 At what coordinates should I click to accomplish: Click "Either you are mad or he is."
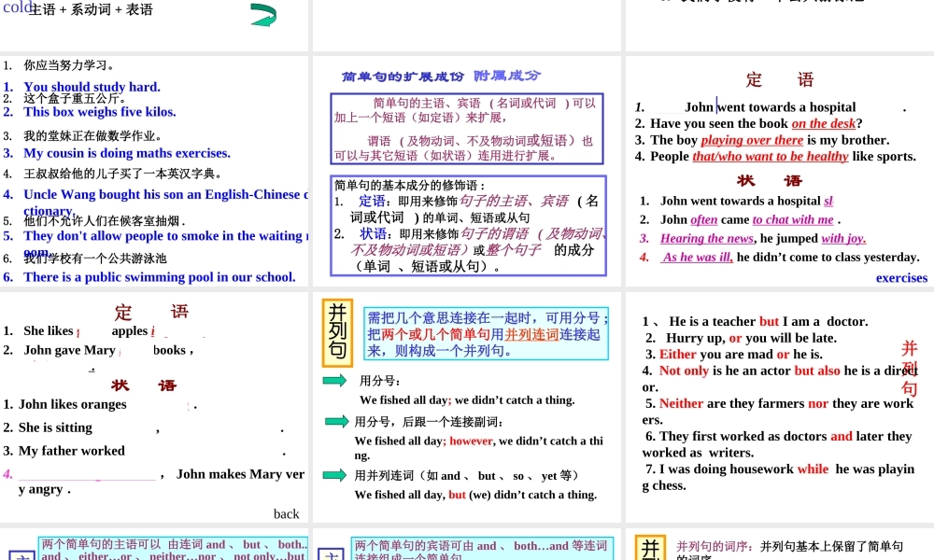(x=741, y=354)
